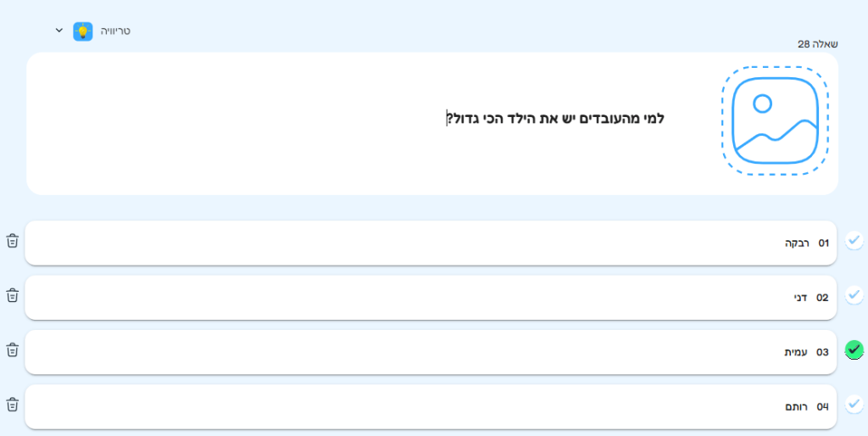The height and width of the screenshot is (436, 868).
Task: Click the שאלה 28 question label
Action: coord(817,44)
